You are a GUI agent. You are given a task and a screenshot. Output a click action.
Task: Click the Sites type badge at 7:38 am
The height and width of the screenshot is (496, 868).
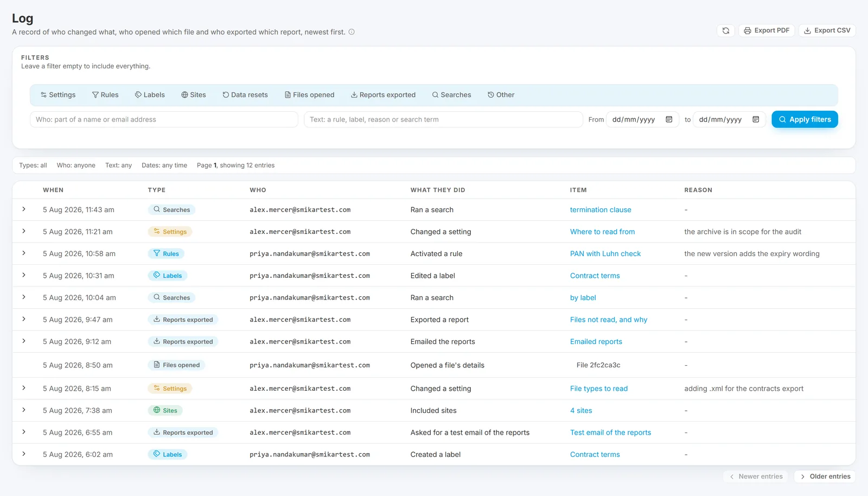(x=165, y=410)
